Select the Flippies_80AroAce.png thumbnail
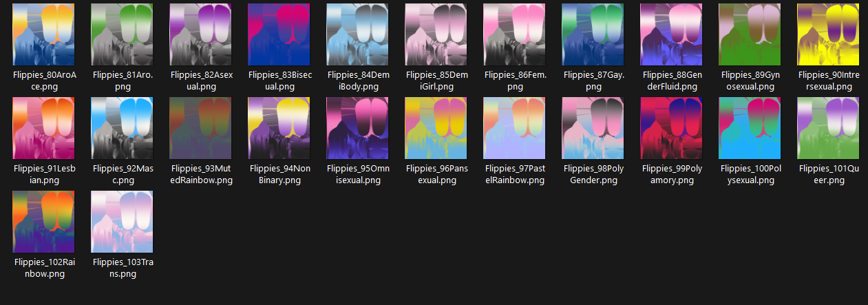 44,34
